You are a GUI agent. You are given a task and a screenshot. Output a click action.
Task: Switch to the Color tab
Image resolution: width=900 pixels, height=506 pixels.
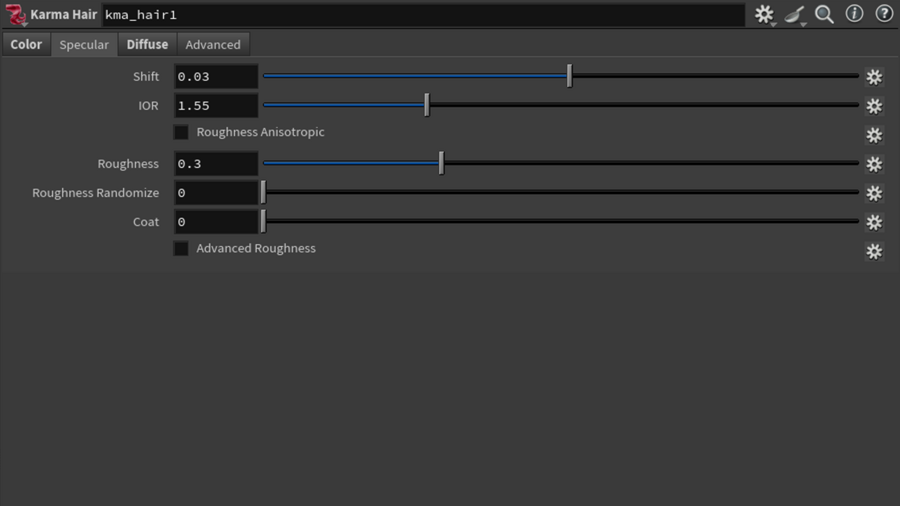pos(26,44)
